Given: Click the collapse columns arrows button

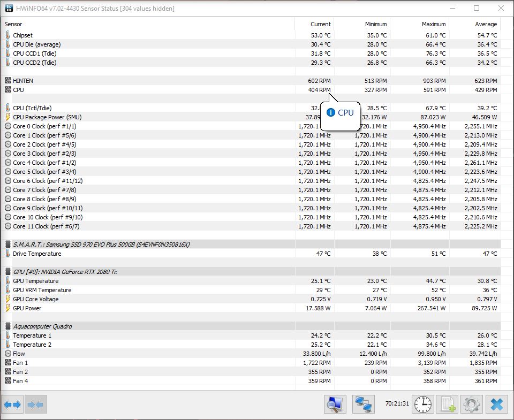Looking at the screenshot, I should tap(36, 404).
